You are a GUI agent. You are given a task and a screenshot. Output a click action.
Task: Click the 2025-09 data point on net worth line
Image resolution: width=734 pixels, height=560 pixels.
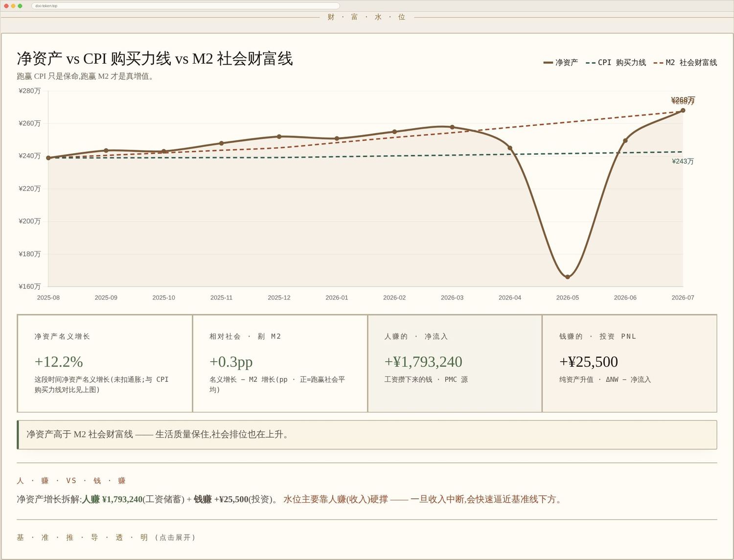coord(106,150)
